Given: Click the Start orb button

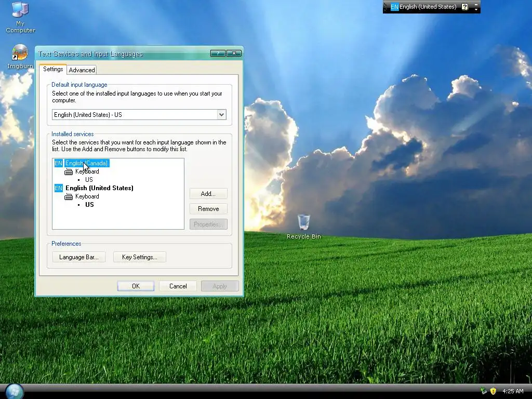Looking at the screenshot, I should pos(15,392).
